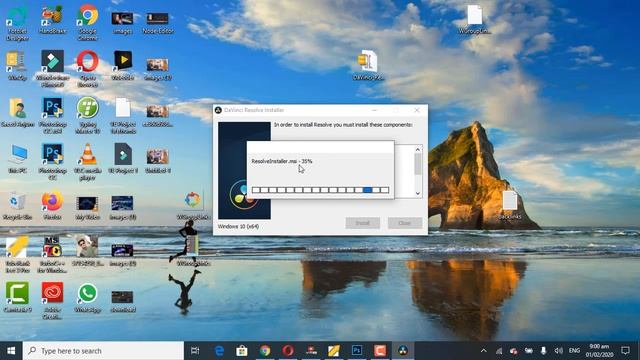This screenshot has width=640, height=360.
Task: Close the DaVinci Resolve Installer window
Action: [417, 110]
